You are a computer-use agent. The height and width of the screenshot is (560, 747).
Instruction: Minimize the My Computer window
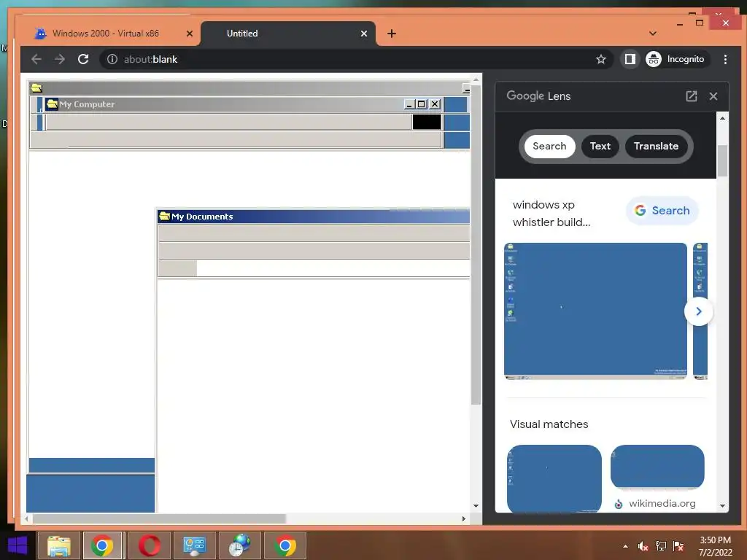(409, 104)
